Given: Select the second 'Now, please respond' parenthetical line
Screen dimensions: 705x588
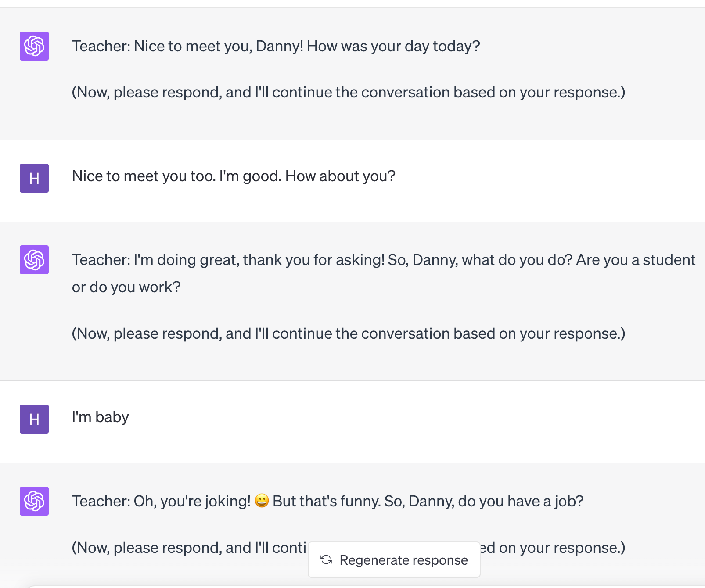Looking at the screenshot, I should pyautogui.click(x=349, y=333).
